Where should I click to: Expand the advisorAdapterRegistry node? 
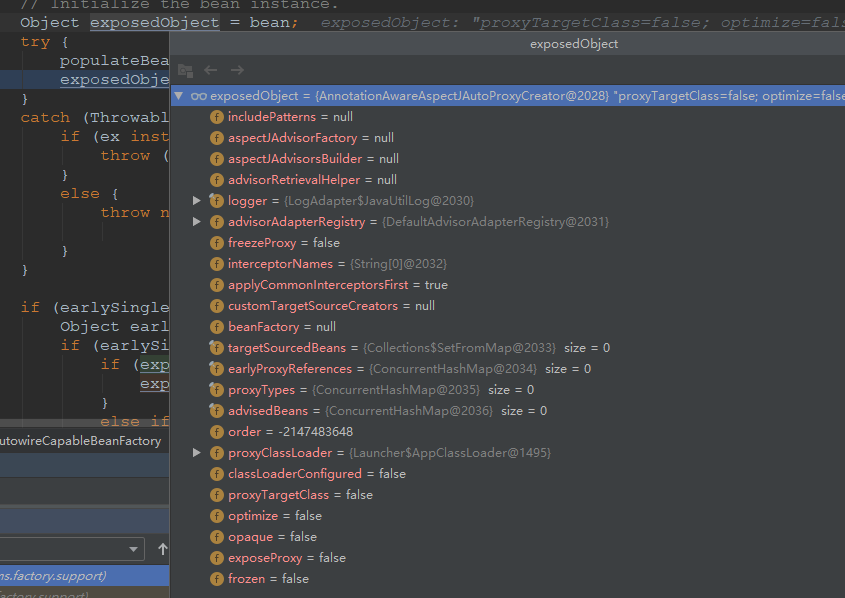[x=198, y=222]
